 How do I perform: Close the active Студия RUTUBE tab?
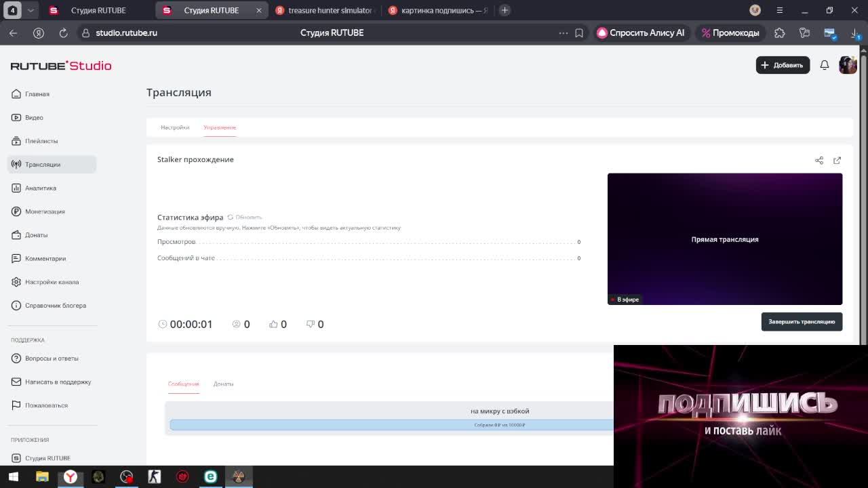258,10
